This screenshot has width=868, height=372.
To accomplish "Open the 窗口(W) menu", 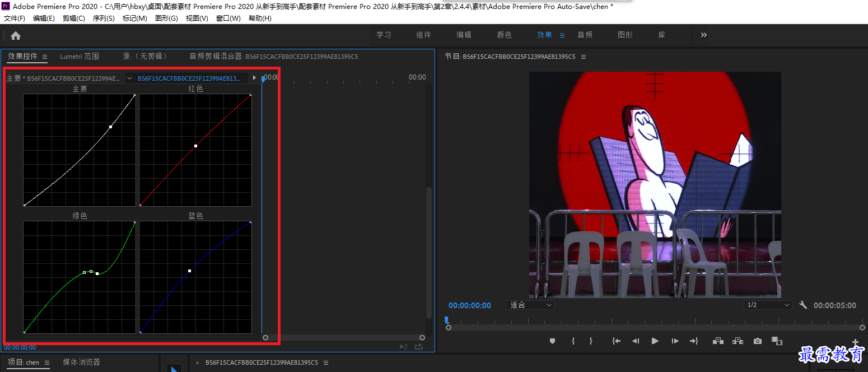I will 228,18.
